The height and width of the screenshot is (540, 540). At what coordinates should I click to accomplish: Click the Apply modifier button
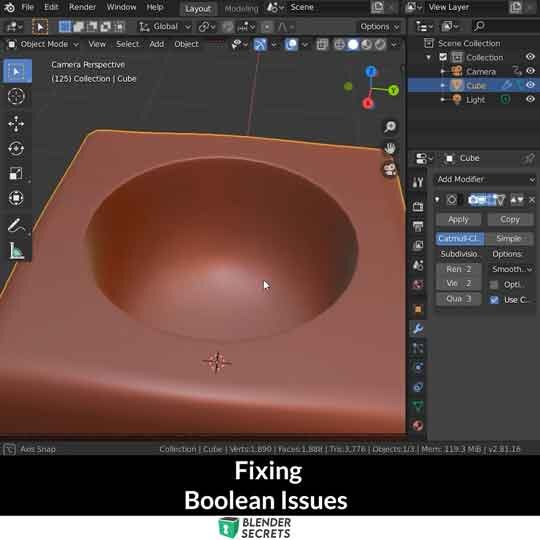458,219
